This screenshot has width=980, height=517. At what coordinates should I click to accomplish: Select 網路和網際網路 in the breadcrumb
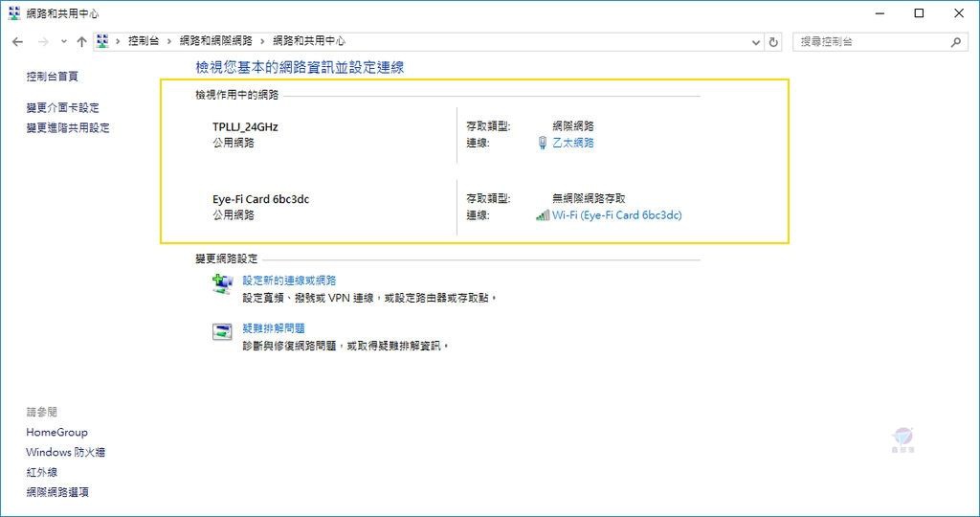(x=215, y=41)
